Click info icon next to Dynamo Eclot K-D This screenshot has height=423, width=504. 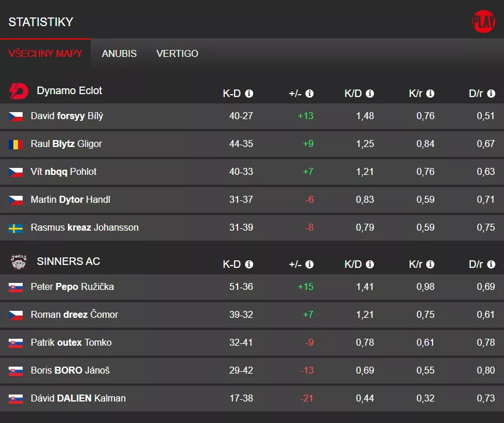[x=249, y=94]
